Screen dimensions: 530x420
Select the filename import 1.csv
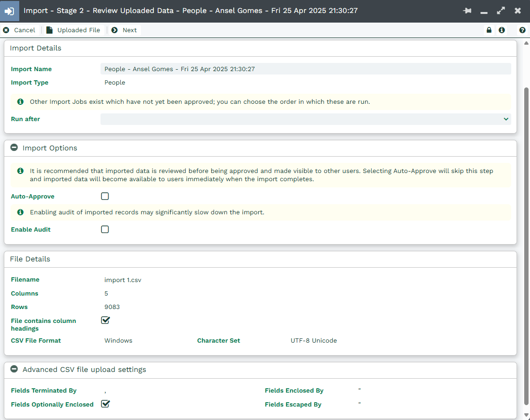click(123, 280)
